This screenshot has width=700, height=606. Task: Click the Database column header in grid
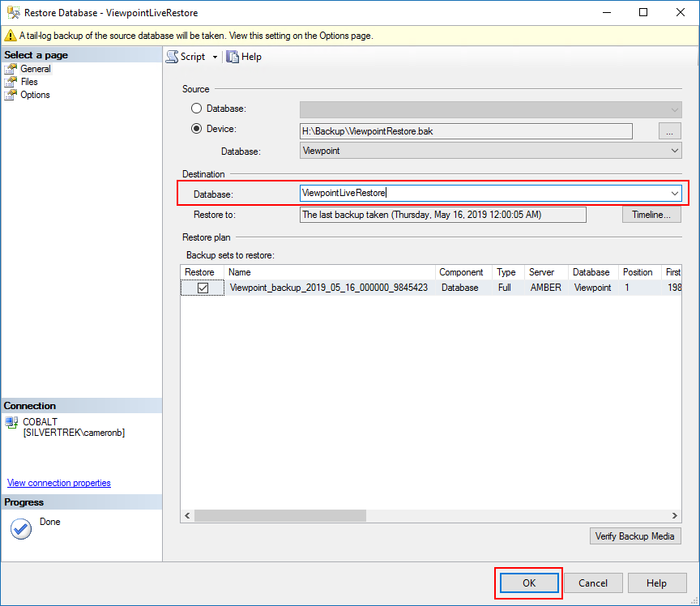coord(593,272)
